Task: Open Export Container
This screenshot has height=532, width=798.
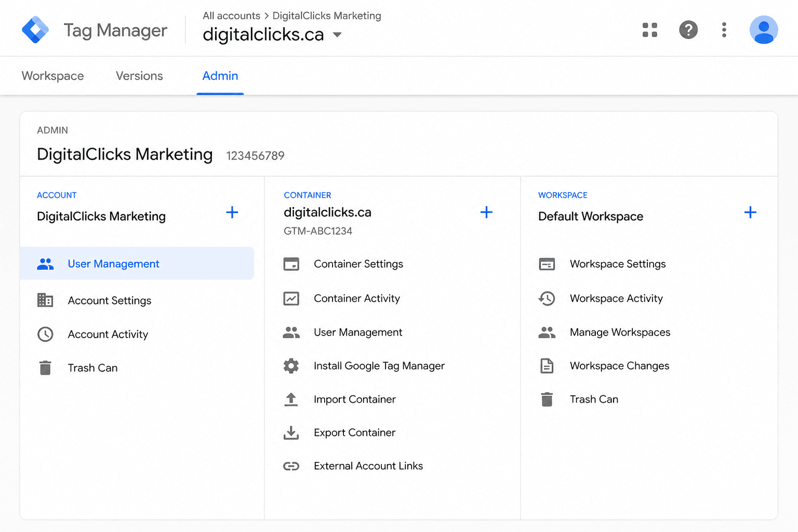Action: (x=355, y=432)
